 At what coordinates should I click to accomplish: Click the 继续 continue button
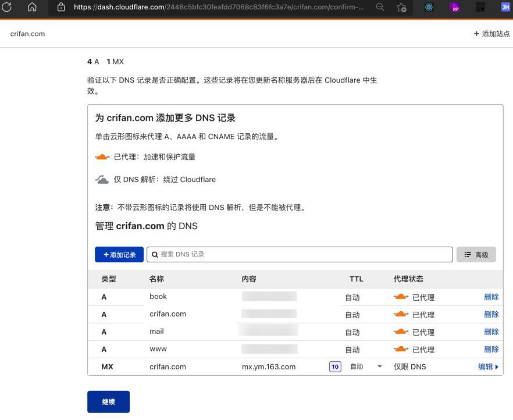click(108, 402)
